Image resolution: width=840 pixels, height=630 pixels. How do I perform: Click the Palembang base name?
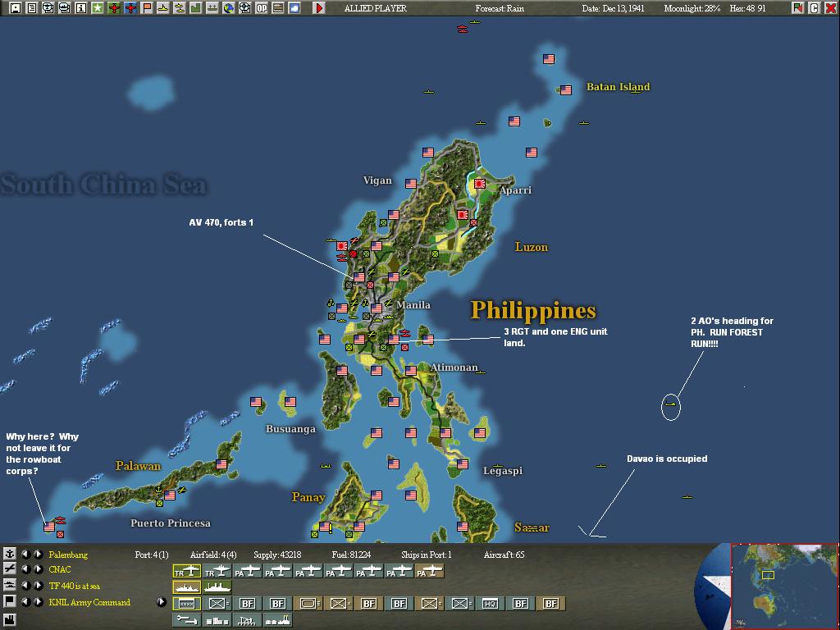[68, 555]
